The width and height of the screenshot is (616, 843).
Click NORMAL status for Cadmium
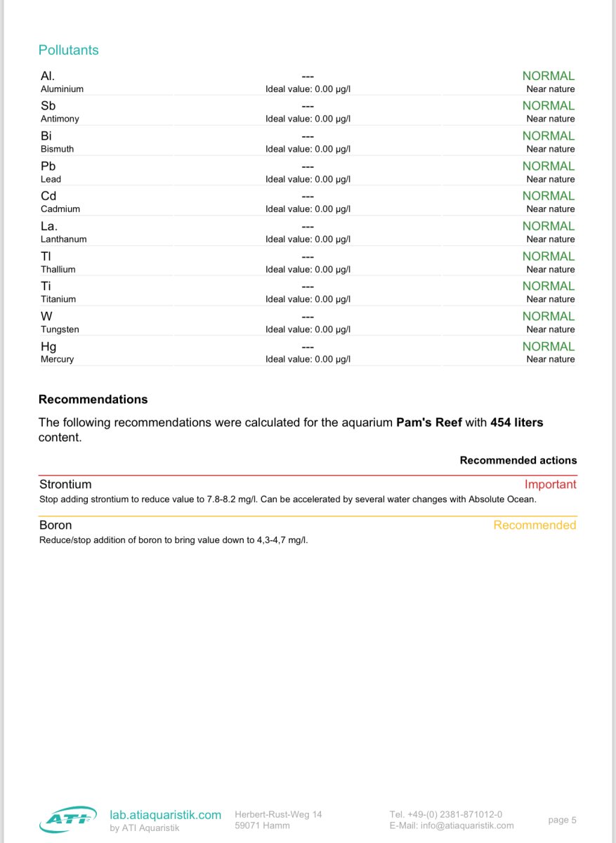(548, 196)
